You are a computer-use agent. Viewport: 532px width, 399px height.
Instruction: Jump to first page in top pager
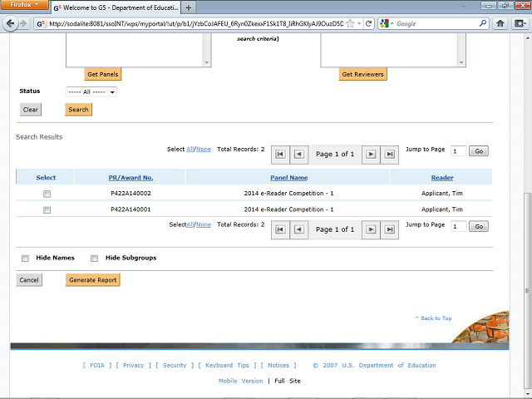280,154
